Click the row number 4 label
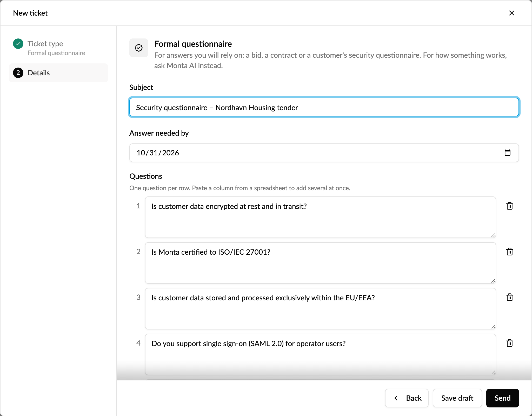The width and height of the screenshot is (532, 416). pyautogui.click(x=138, y=343)
